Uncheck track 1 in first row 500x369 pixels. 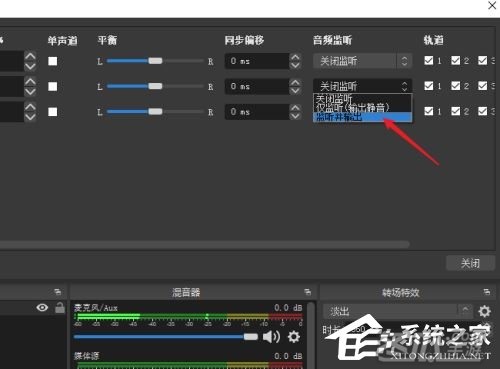point(429,60)
